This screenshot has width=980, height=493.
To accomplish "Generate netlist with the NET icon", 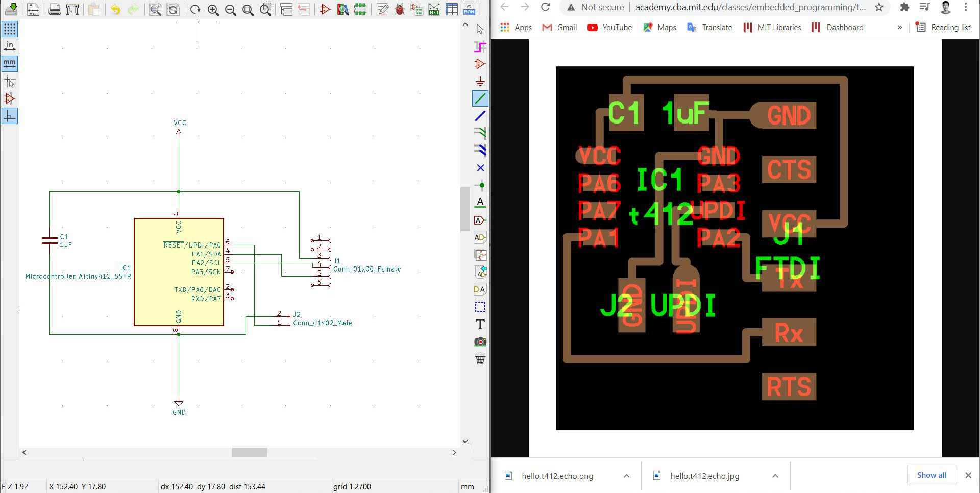I will pyautogui.click(x=434, y=9).
